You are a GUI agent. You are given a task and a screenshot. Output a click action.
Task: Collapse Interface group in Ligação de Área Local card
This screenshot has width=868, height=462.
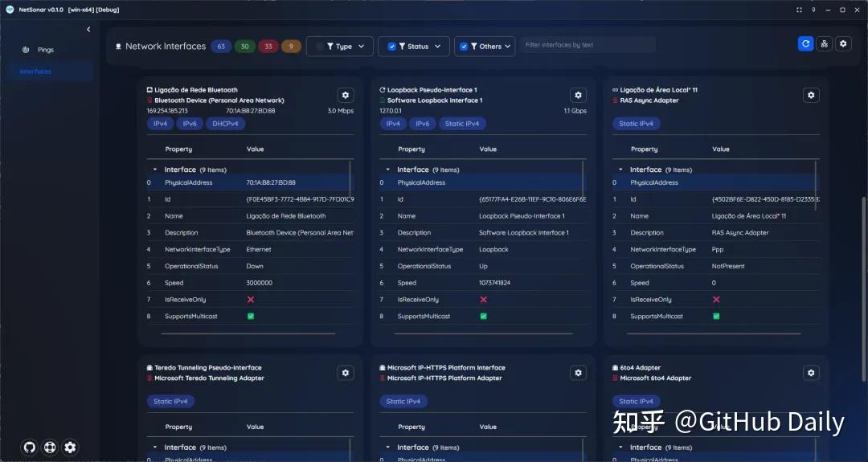click(x=620, y=170)
